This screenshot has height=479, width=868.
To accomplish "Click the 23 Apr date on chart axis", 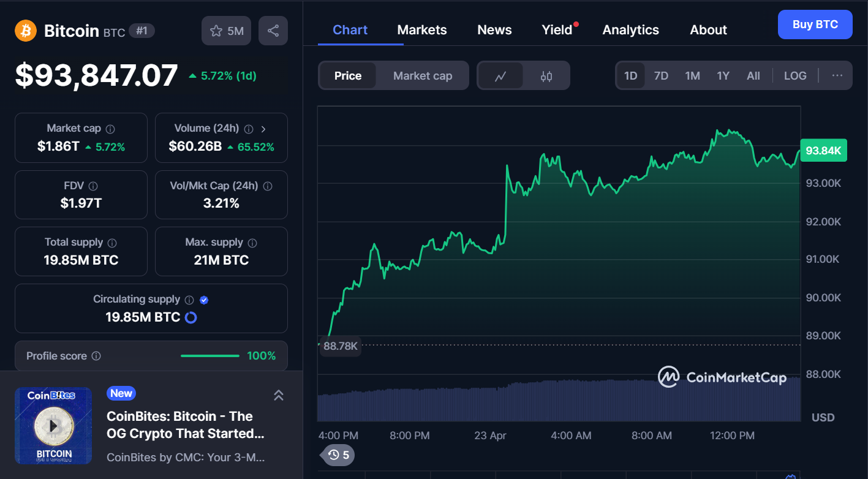I will tap(490, 436).
